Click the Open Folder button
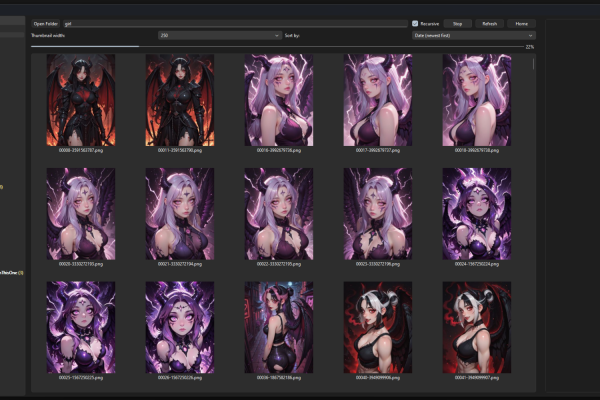The height and width of the screenshot is (400, 600). click(46, 24)
